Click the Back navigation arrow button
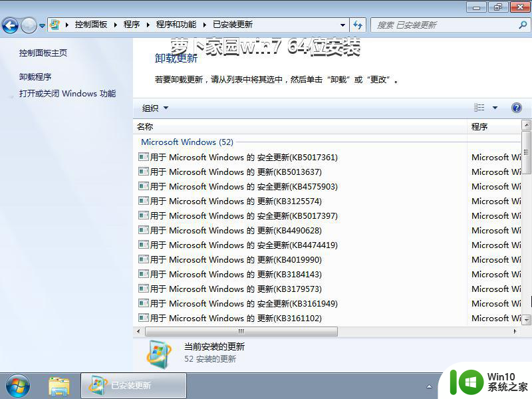This screenshot has height=399, width=532. point(10,25)
